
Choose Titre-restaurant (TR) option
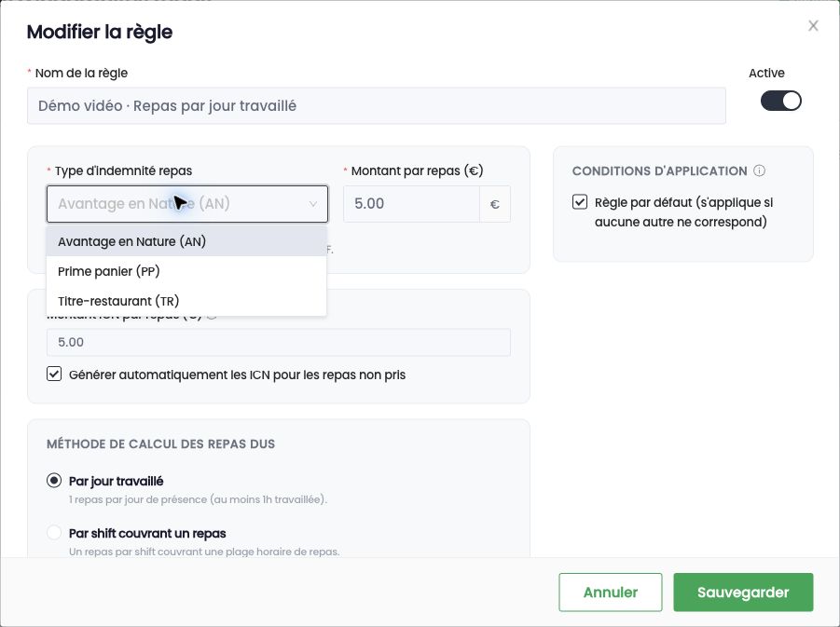click(186, 301)
